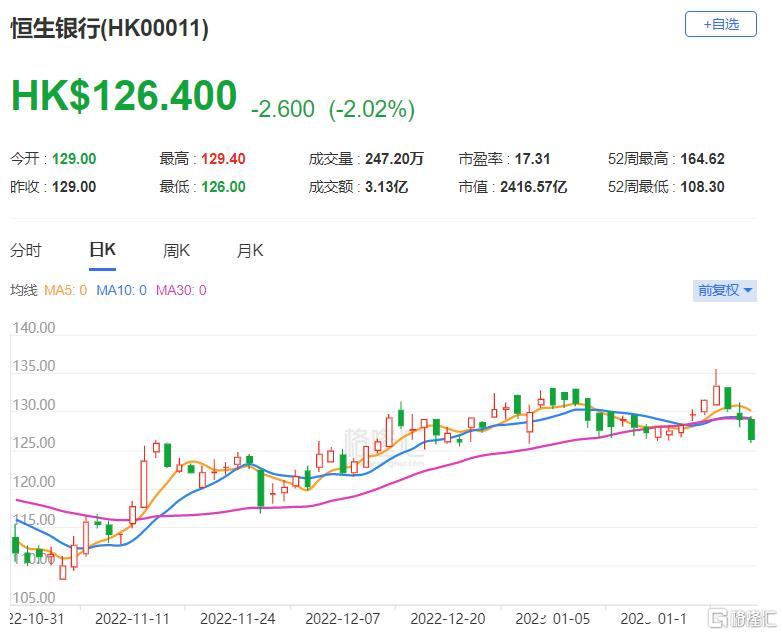The image size is (783, 635).
Task: Click the 52周最低 value 108.30
Action: (702, 187)
